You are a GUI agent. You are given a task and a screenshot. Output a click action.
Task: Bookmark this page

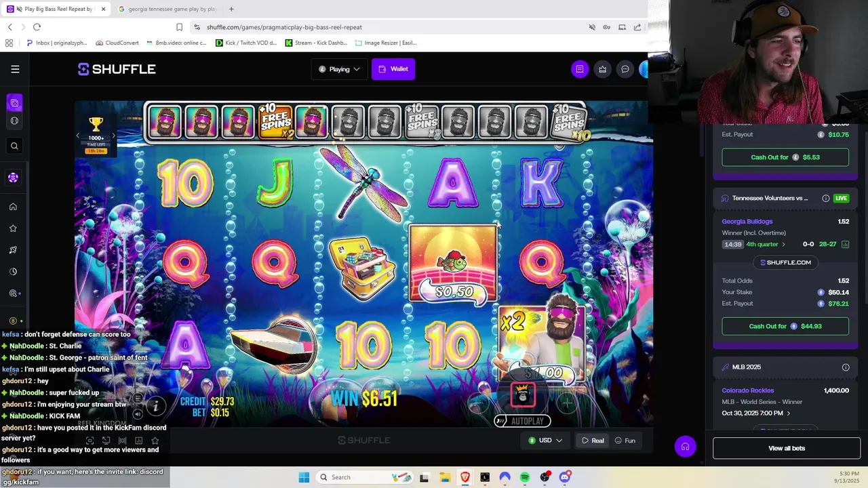179,27
